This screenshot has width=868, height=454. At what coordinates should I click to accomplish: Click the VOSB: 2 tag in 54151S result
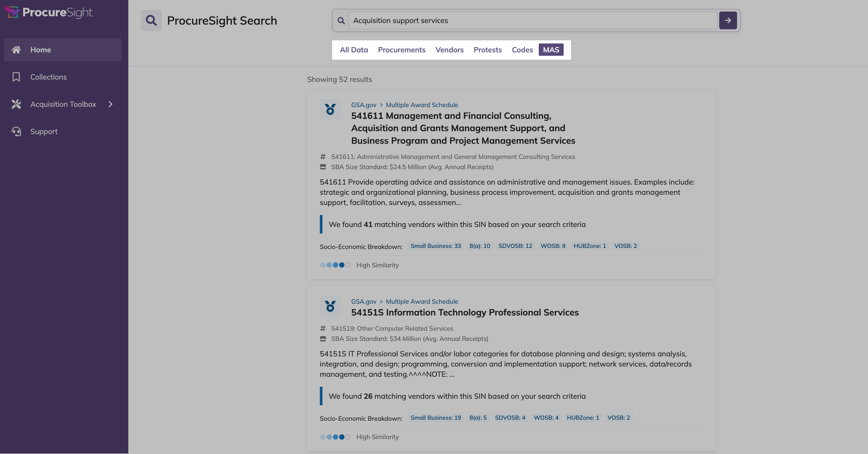618,418
